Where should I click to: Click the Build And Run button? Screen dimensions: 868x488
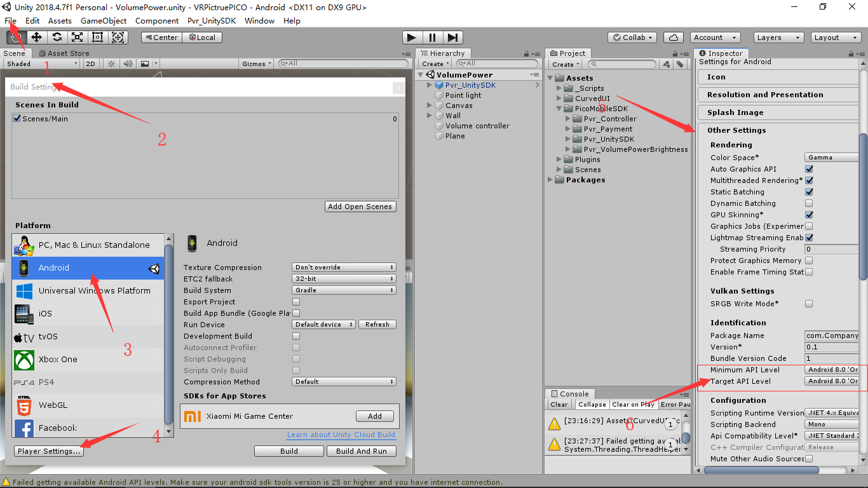pos(361,451)
